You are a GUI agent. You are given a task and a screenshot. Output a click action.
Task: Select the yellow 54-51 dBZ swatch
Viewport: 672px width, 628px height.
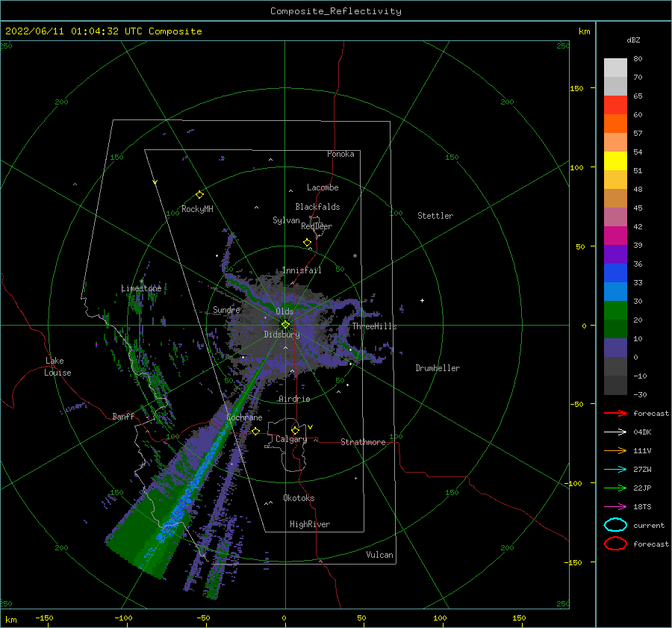615,161
